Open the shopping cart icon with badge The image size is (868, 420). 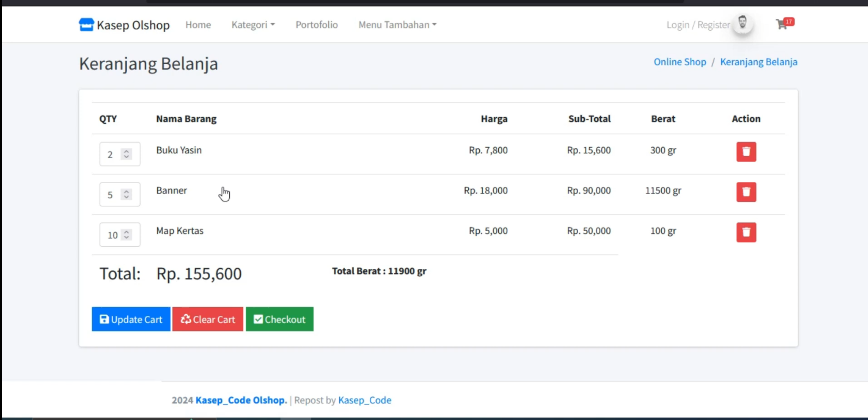(784, 24)
